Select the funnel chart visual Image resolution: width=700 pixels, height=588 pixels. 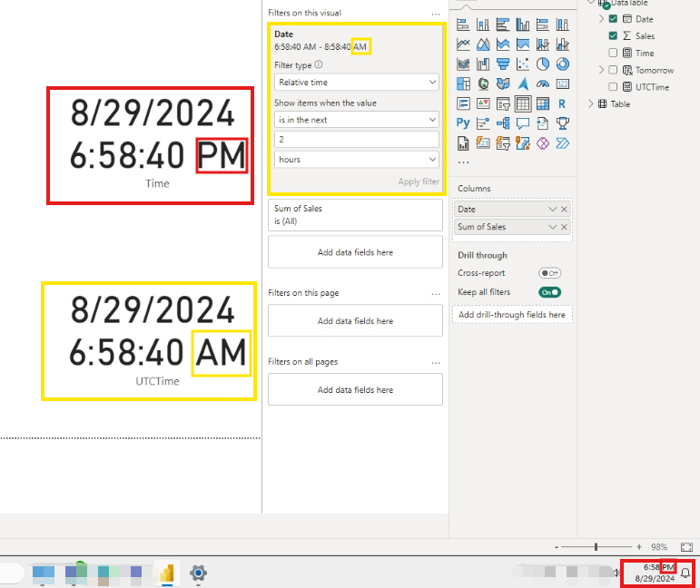coord(503,64)
